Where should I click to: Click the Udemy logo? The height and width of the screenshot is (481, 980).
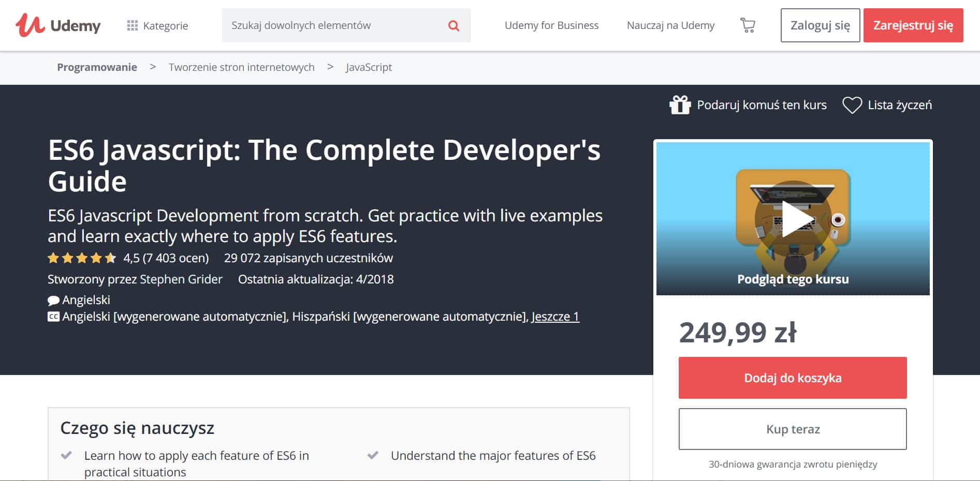58,25
